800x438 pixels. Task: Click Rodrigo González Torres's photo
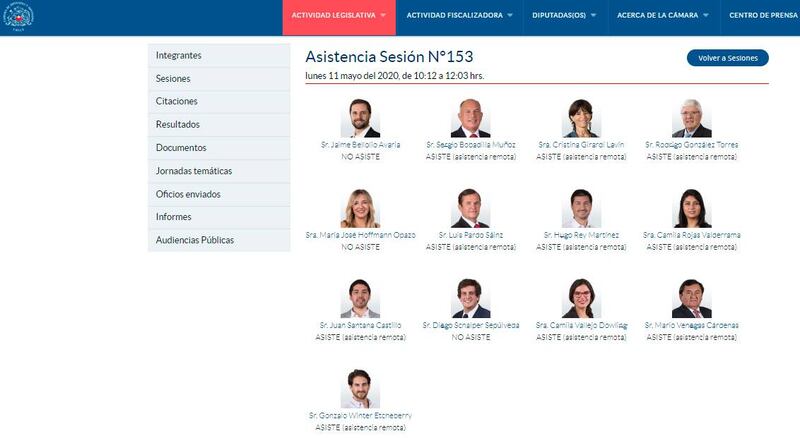691,118
